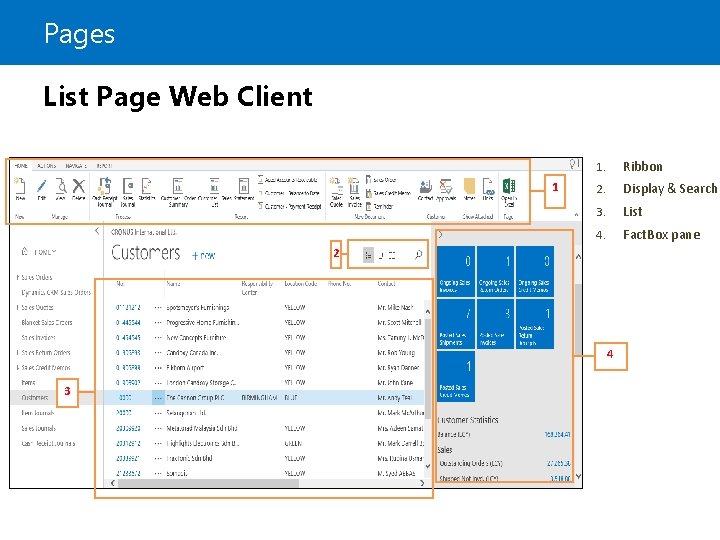Viewport: 720px width, 540px height.
Task: Collapse the navigation pane chevron
Action: (x=97, y=231)
